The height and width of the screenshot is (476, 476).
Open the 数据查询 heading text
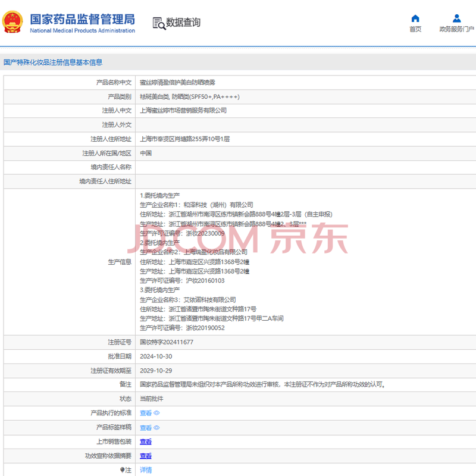click(x=183, y=23)
